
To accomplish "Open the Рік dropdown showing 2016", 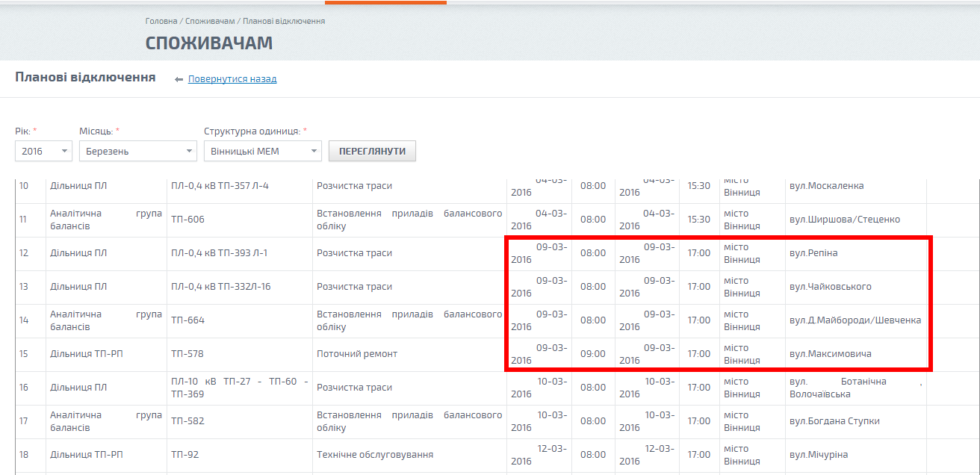I will (43, 151).
